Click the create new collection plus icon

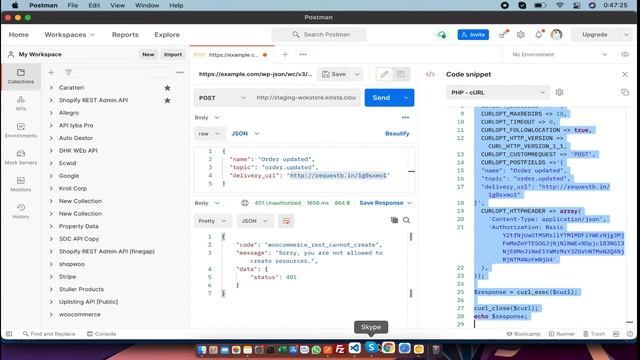(51, 72)
